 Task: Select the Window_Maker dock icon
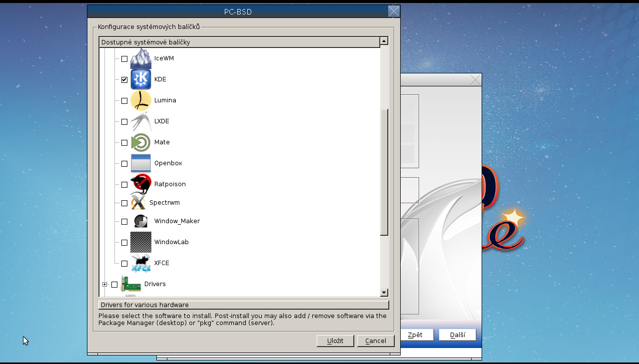[x=140, y=221]
